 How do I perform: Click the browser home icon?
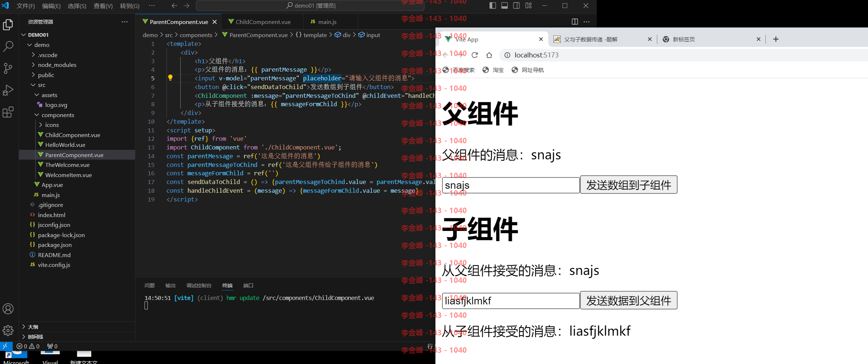pyautogui.click(x=489, y=55)
